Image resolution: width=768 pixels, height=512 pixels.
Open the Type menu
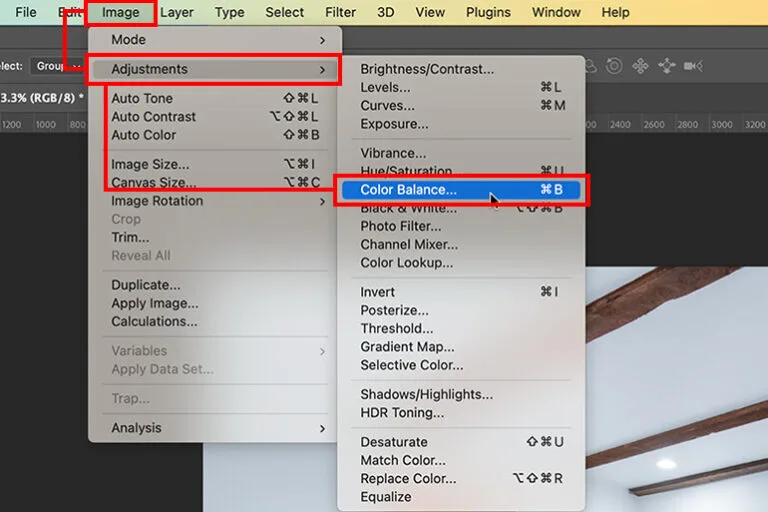click(229, 12)
